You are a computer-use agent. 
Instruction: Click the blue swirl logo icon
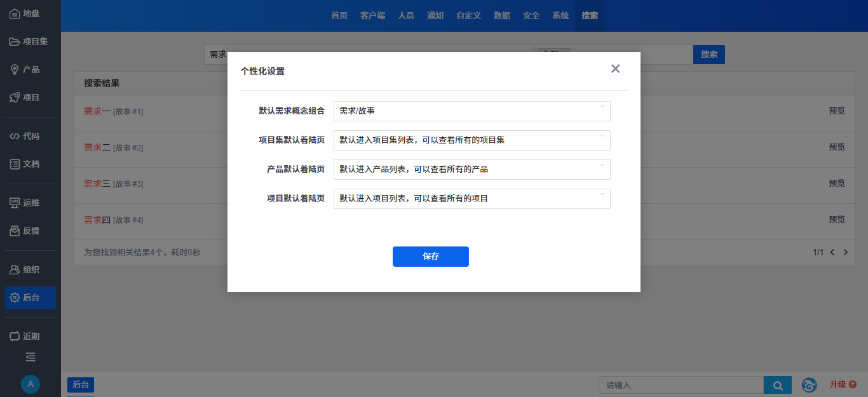[809, 385]
